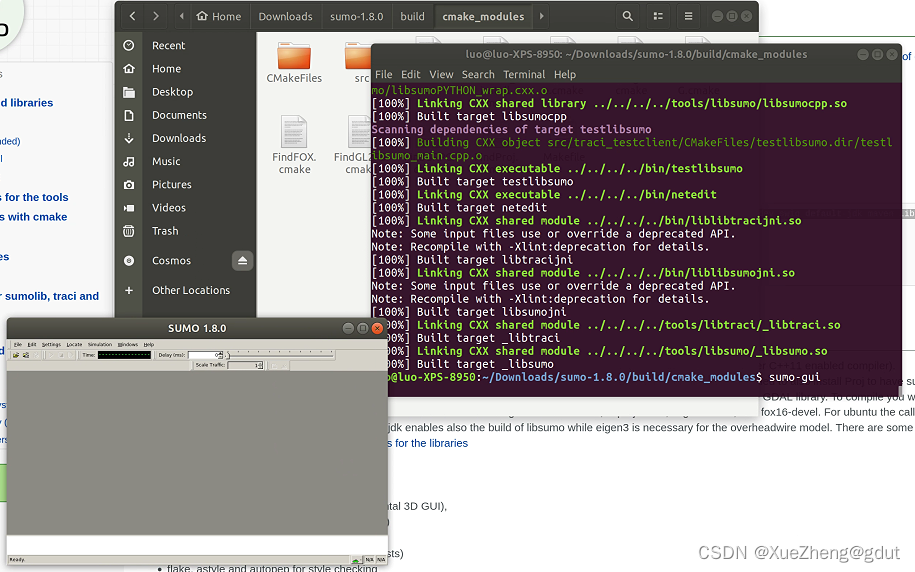Click the cmake_modules breadcrumb
915x572 pixels.
coord(483,16)
